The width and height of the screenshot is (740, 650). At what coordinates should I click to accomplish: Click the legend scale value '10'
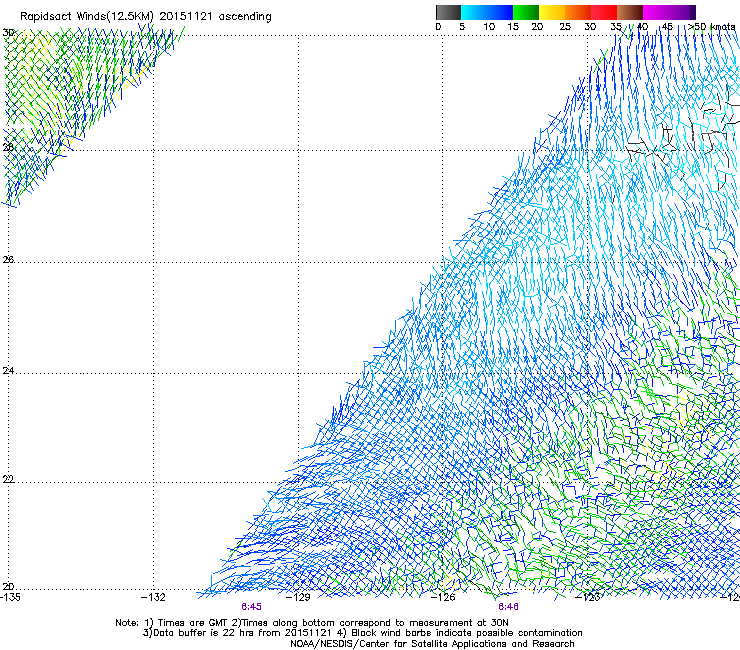489,27
